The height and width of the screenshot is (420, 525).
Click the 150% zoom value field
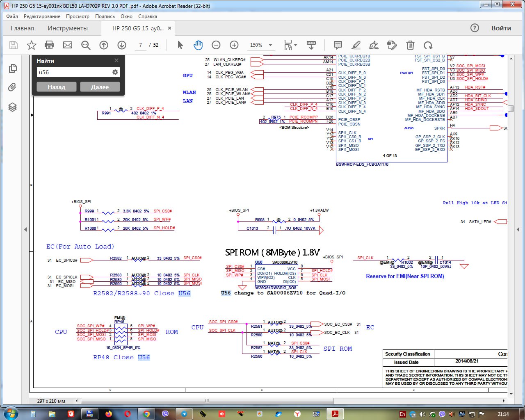[x=256, y=45]
